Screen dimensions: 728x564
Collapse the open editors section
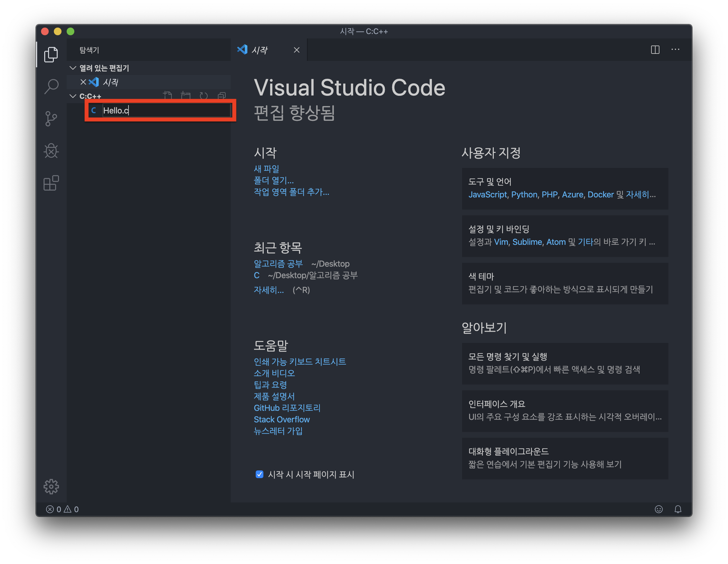tap(73, 68)
